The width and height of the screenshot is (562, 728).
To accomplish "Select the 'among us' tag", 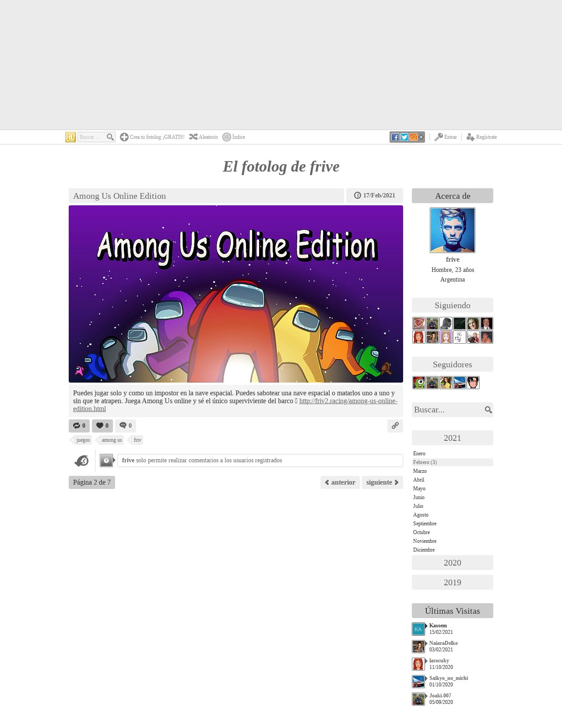I will pos(111,440).
